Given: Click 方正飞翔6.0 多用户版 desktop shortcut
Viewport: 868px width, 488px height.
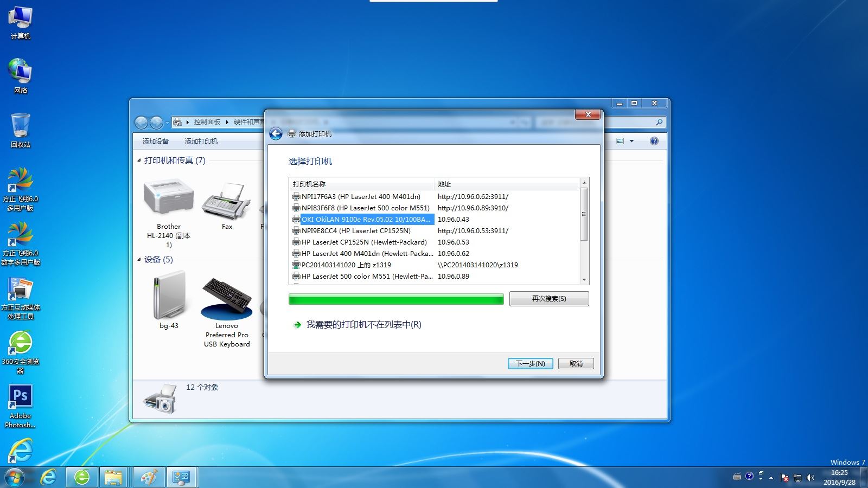Looking at the screenshot, I should click(x=20, y=189).
